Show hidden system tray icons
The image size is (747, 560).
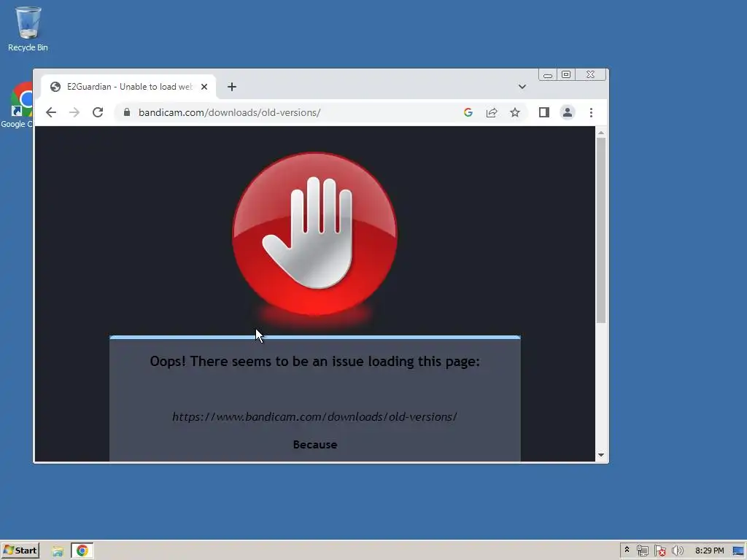click(627, 550)
